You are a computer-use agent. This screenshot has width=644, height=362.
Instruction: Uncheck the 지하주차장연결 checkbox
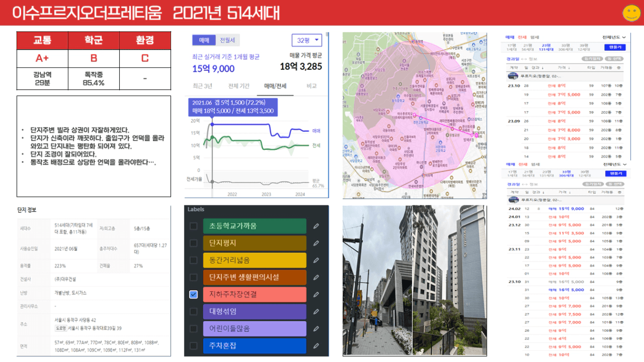coord(193,294)
